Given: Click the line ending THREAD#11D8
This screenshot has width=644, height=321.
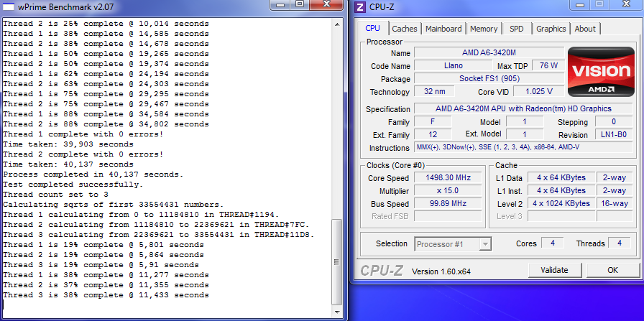Looking at the screenshot, I should point(159,235).
